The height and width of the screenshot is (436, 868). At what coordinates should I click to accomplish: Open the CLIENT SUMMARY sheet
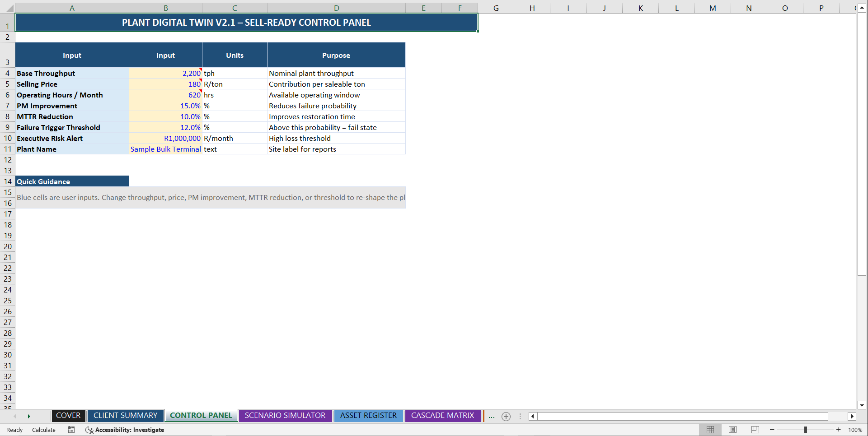125,416
